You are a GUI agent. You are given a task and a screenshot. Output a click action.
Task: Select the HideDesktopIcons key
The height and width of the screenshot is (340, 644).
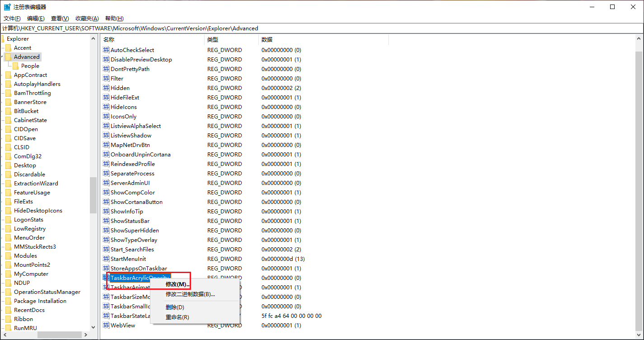pyautogui.click(x=38, y=211)
